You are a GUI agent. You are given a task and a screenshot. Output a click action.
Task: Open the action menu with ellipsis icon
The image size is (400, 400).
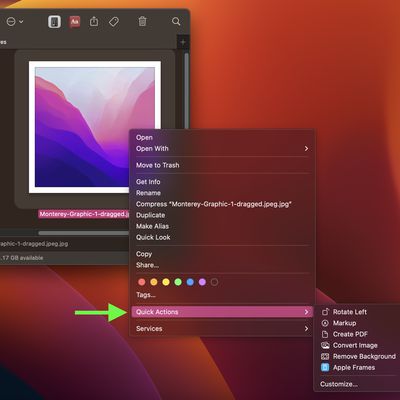click(x=15, y=22)
